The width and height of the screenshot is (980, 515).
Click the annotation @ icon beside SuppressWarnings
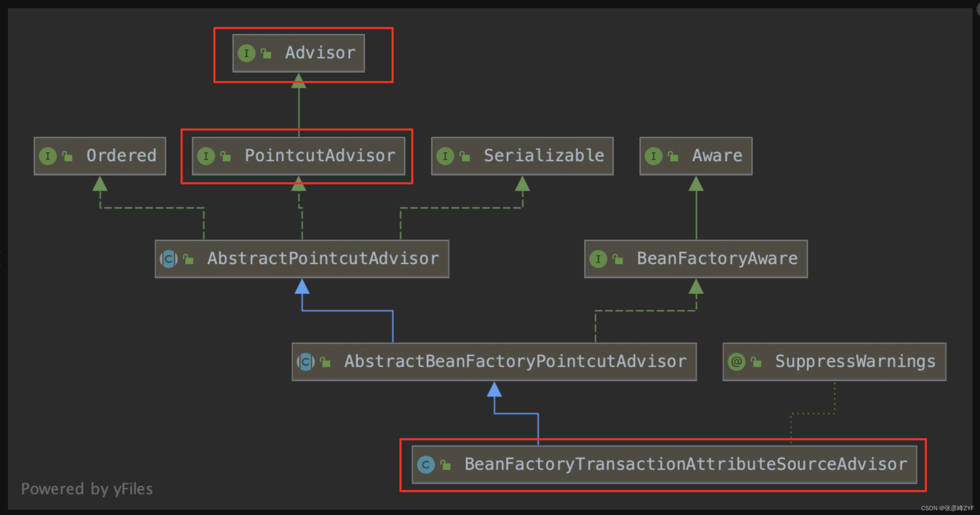(737, 362)
